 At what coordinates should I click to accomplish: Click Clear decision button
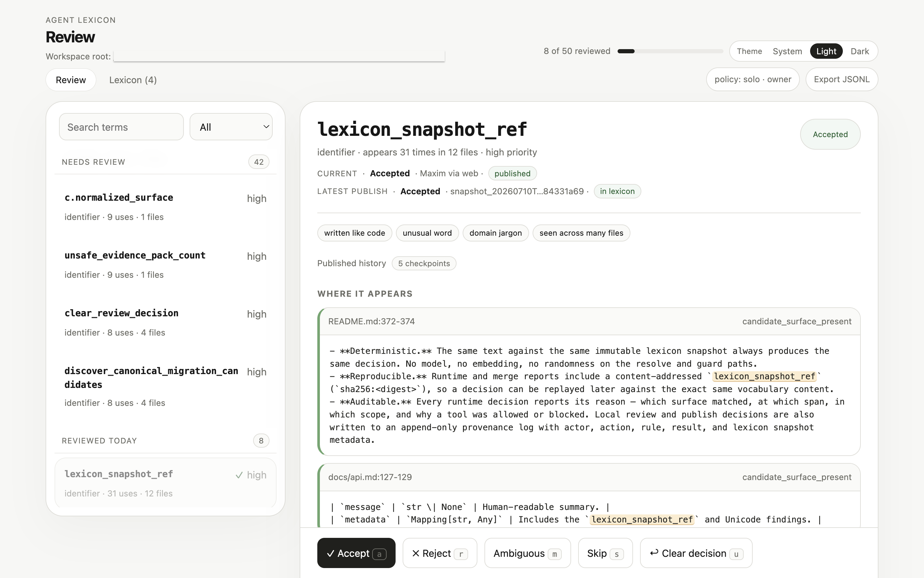pos(696,553)
